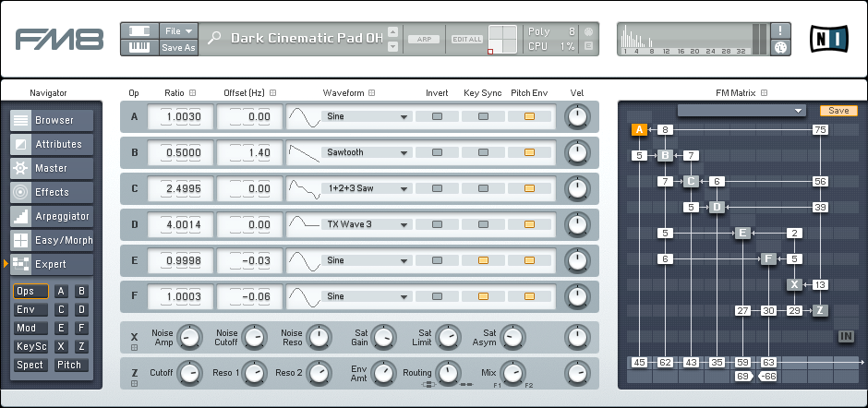This screenshot has width=868, height=408.
Task: Select operator A node in FM Matrix
Action: point(639,130)
